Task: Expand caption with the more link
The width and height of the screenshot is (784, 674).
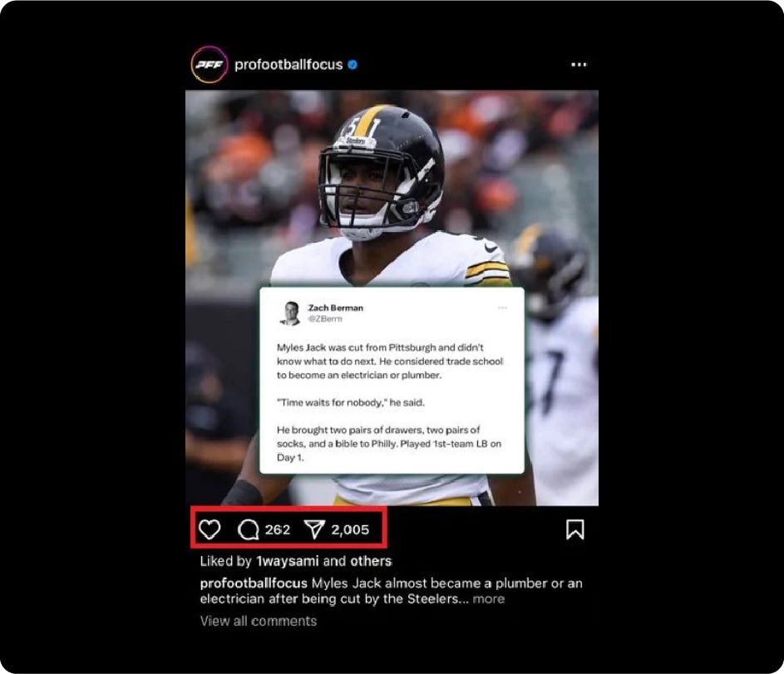Action: [x=489, y=598]
